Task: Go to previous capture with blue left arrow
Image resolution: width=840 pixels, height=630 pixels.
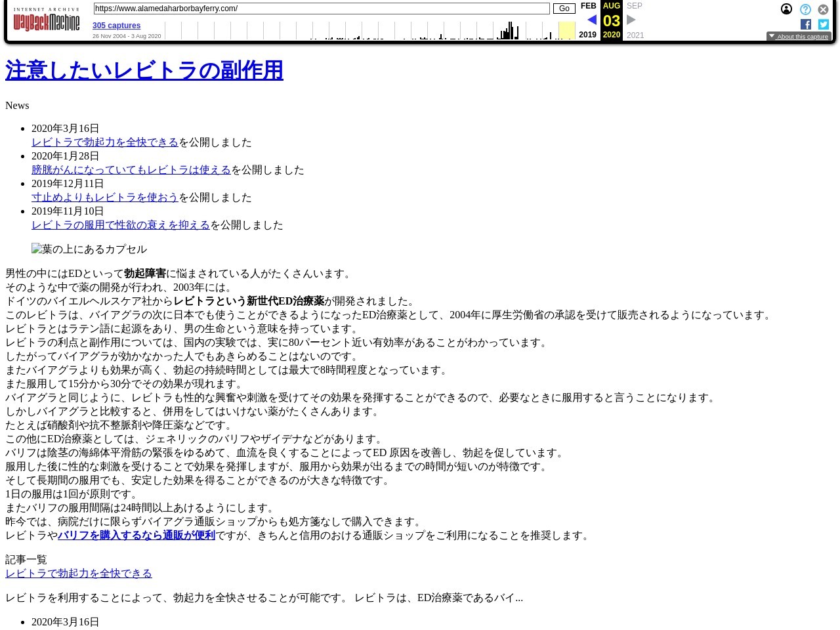Action: coord(591,20)
